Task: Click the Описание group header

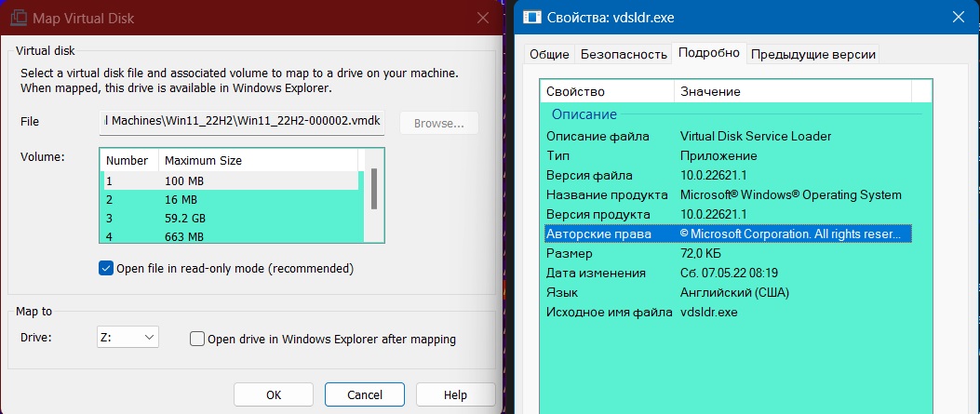Action: coord(584,114)
